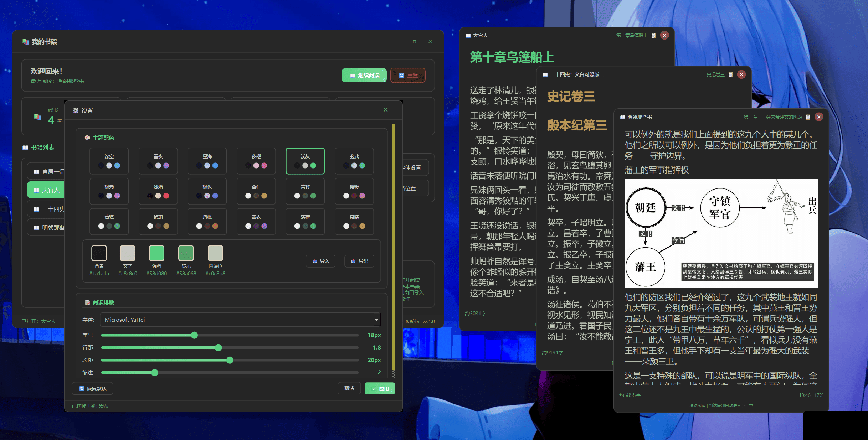The width and height of the screenshot is (868, 440).
Task: Click the 行距 slider handle
Action: tap(219, 348)
